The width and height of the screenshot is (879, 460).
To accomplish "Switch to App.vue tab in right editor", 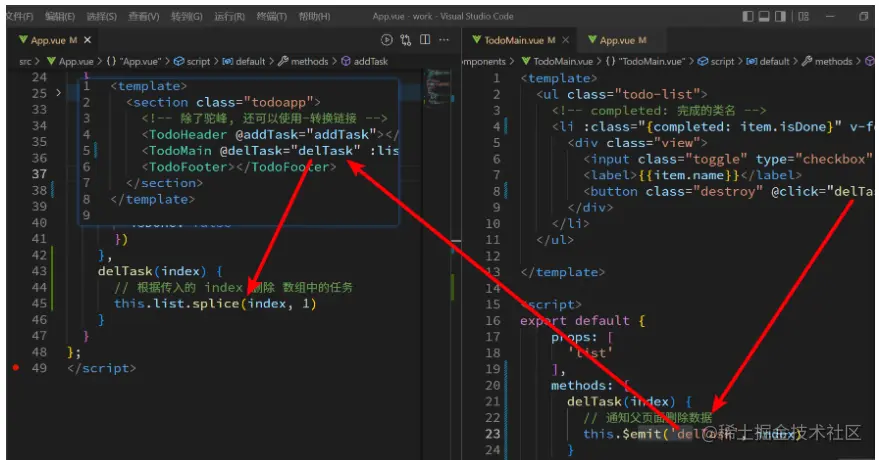I will (x=617, y=40).
